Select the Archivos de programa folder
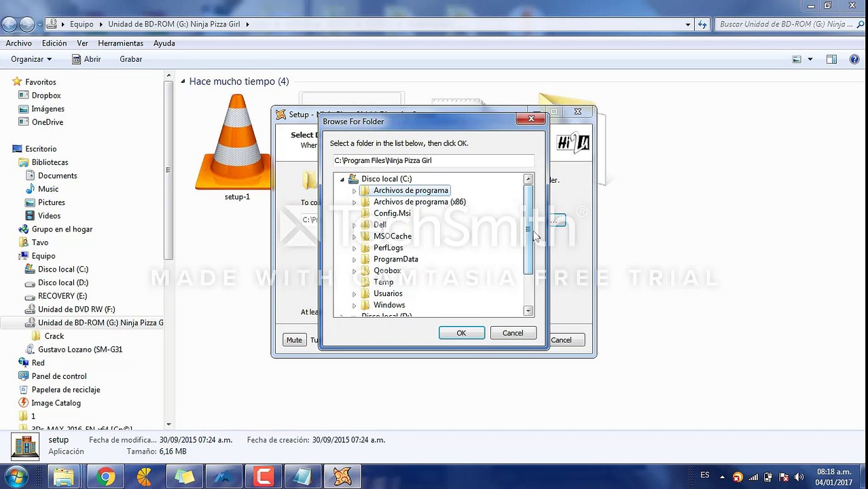 tap(410, 190)
